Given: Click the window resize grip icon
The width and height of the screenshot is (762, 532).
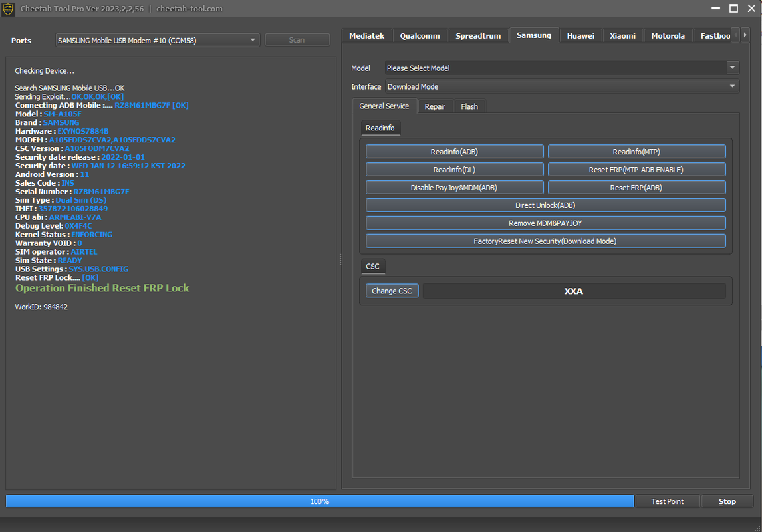Looking at the screenshot, I should [x=757, y=527].
